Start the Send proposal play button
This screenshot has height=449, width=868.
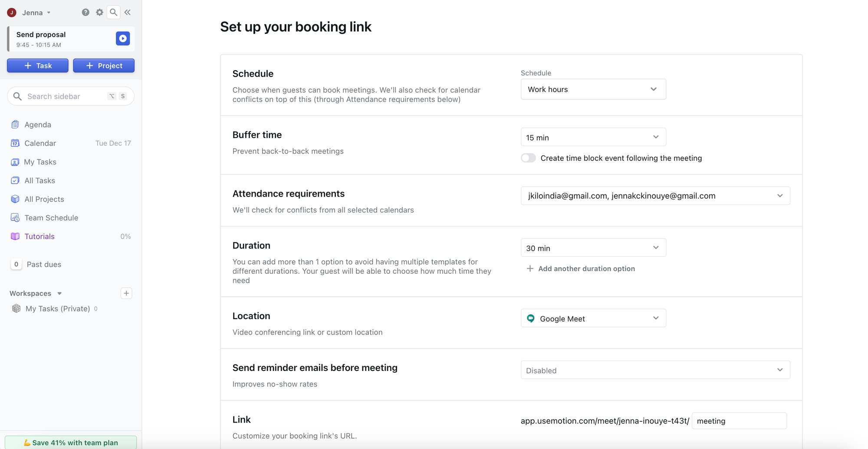coord(123,39)
